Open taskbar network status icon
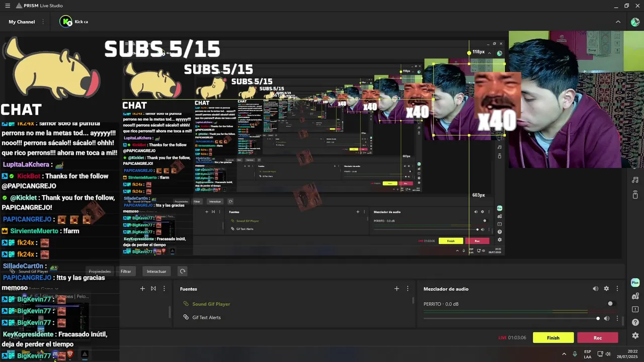This screenshot has height=362, width=644. coord(600,354)
